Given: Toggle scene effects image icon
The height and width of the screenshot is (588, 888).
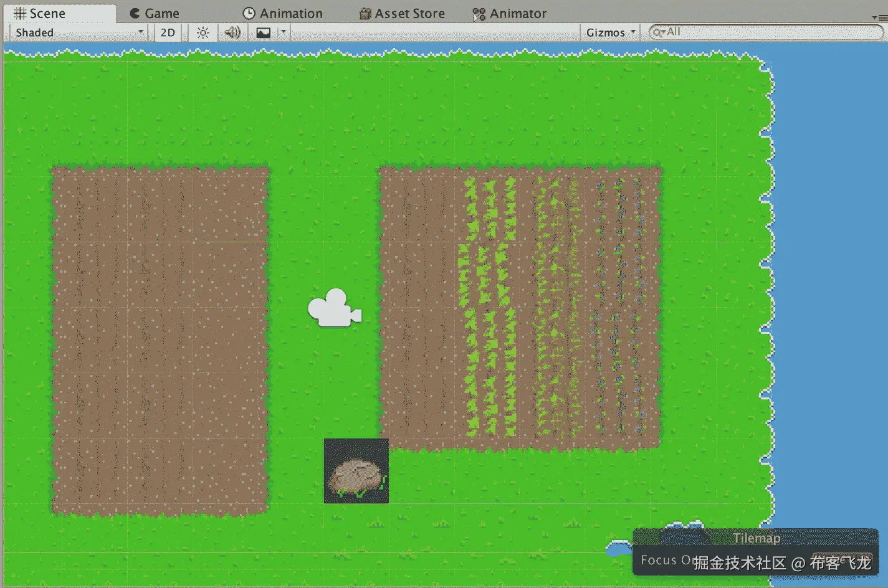Looking at the screenshot, I should 264,32.
